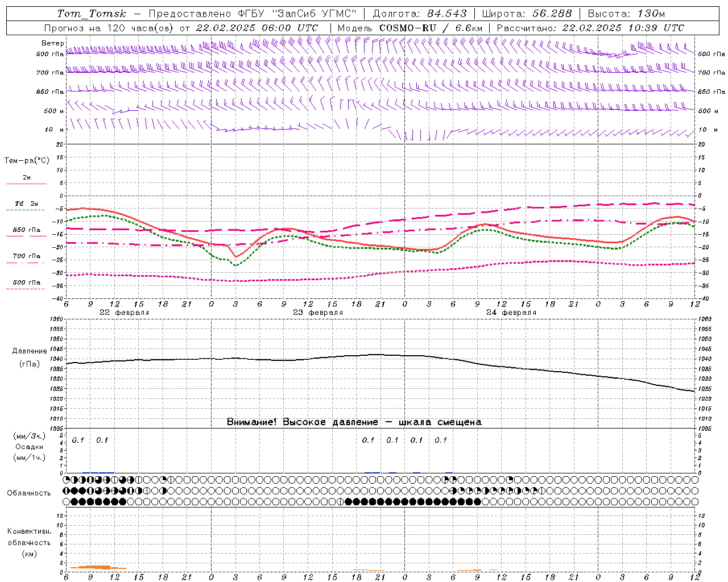
Task: Select the Высота: 130м header field
Action: (626, 14)
